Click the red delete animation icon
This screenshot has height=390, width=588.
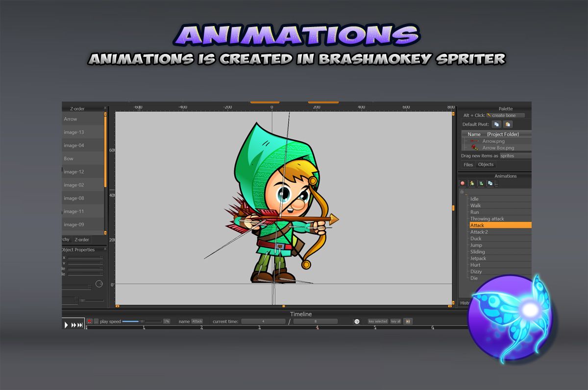[x=462, y=183]
